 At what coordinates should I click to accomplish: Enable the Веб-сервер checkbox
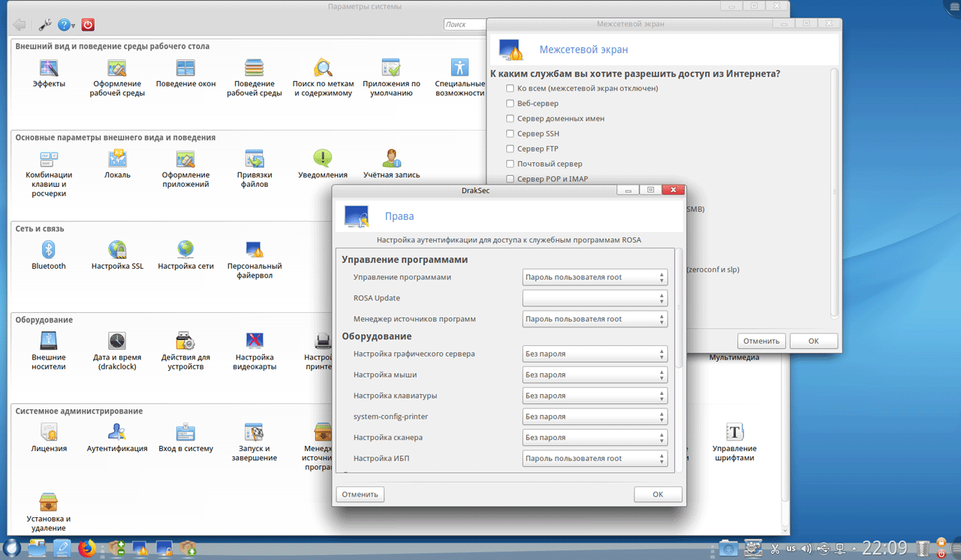point(511,104)
